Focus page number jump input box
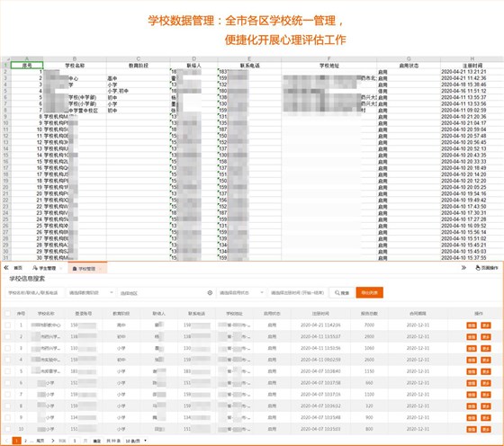504x446 pixels. pos(75,441)
